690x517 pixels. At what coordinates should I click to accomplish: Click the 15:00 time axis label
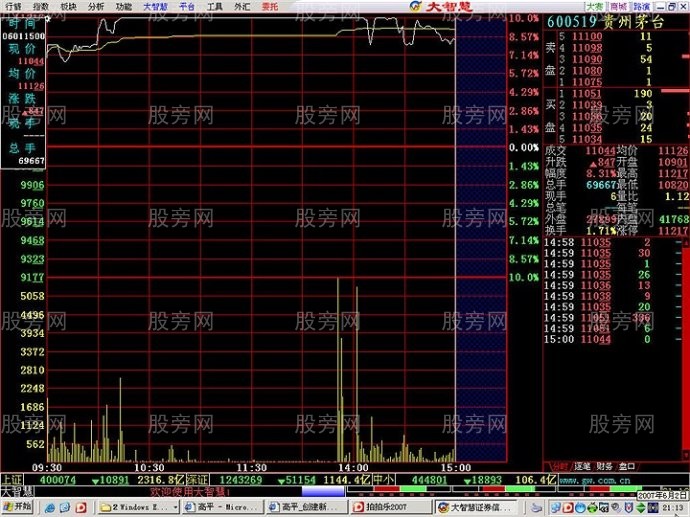(x=456, y=468)
